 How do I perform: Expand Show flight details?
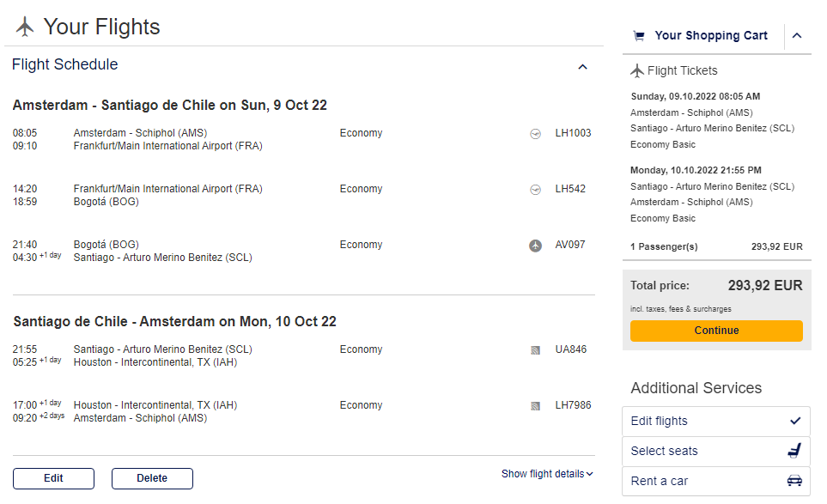point(547,474)
